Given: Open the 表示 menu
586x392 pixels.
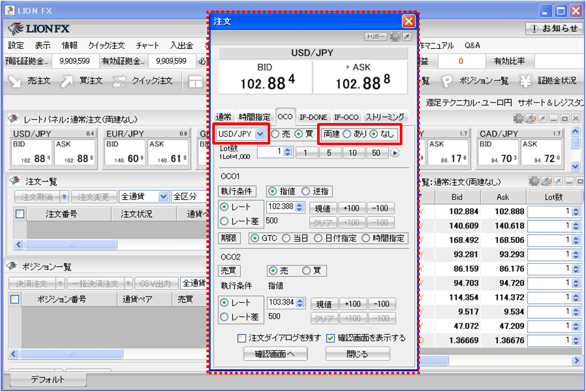Looking at the screenshot, I should (x=42, y=46).
